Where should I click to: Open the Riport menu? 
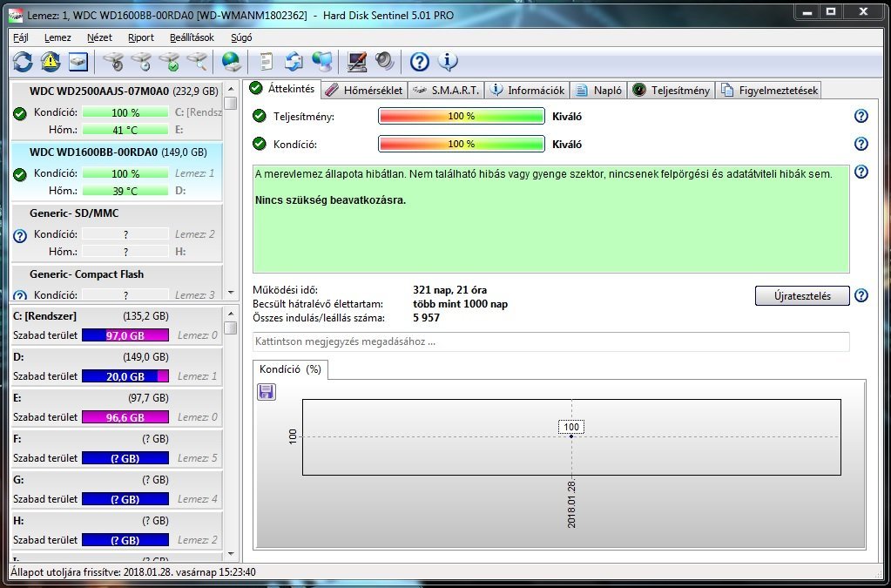pyautogui.click(x=141, y=37)
